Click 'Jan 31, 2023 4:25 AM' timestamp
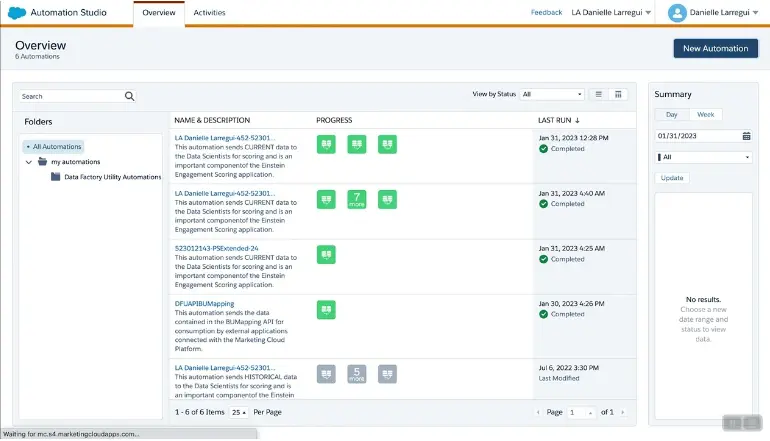The image size is (770, 441). [x=571, y=248]
